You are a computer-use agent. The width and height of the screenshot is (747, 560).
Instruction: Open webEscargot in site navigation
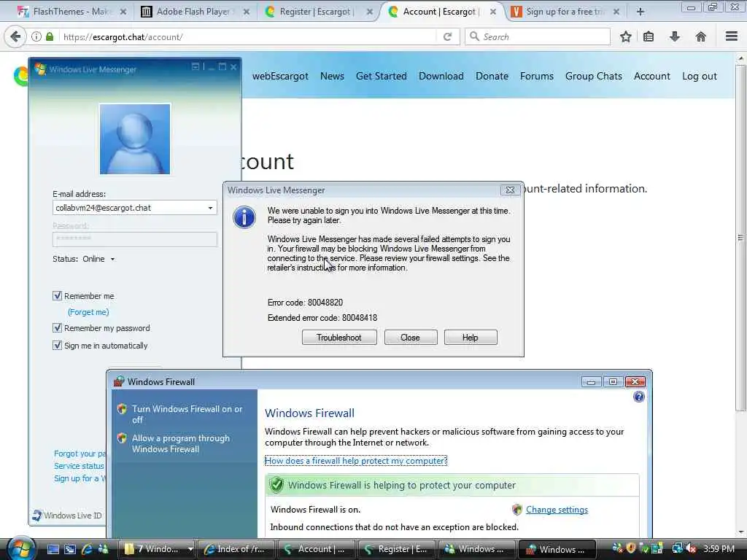click(x=280, y=76)
